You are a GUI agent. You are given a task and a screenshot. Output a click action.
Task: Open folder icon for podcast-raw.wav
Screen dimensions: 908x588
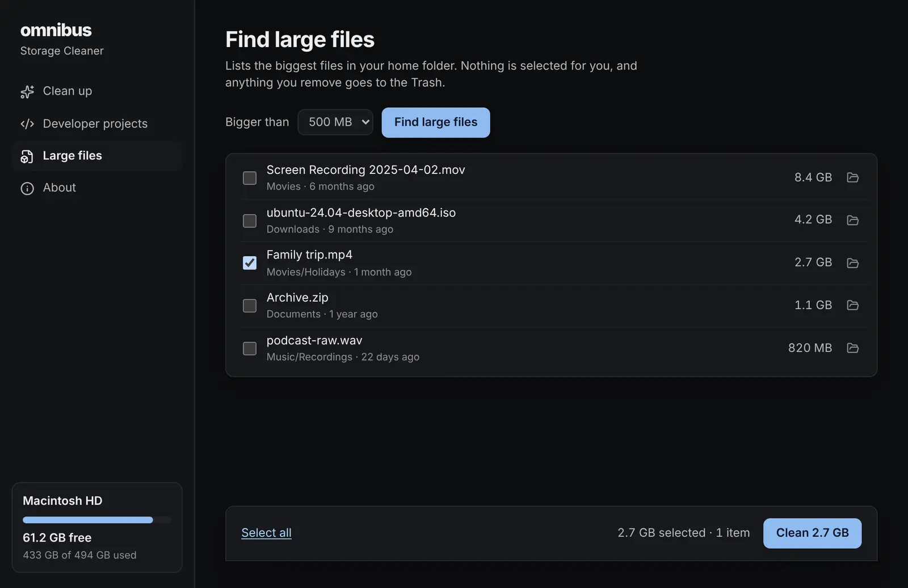point(852,348)
